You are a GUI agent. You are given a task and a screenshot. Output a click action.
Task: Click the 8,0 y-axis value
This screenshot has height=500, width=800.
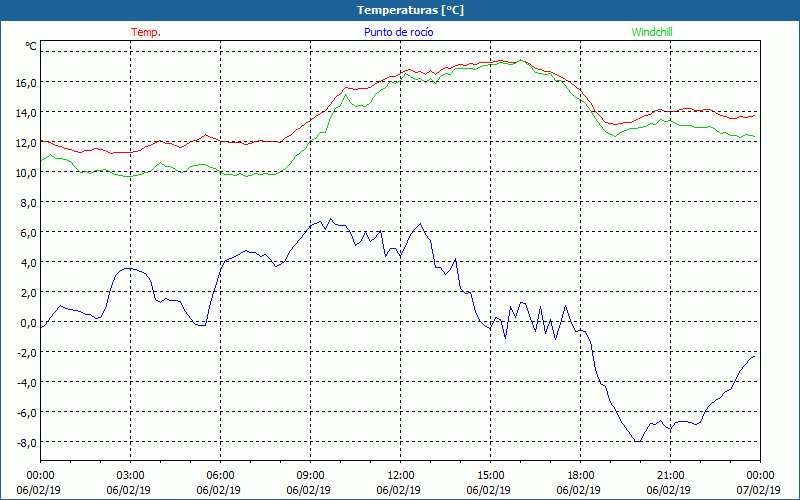(x=29, y=203)
